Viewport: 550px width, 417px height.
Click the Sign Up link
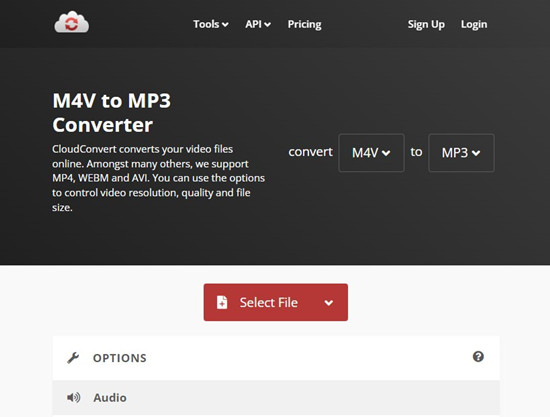click(x=426, y=24)
